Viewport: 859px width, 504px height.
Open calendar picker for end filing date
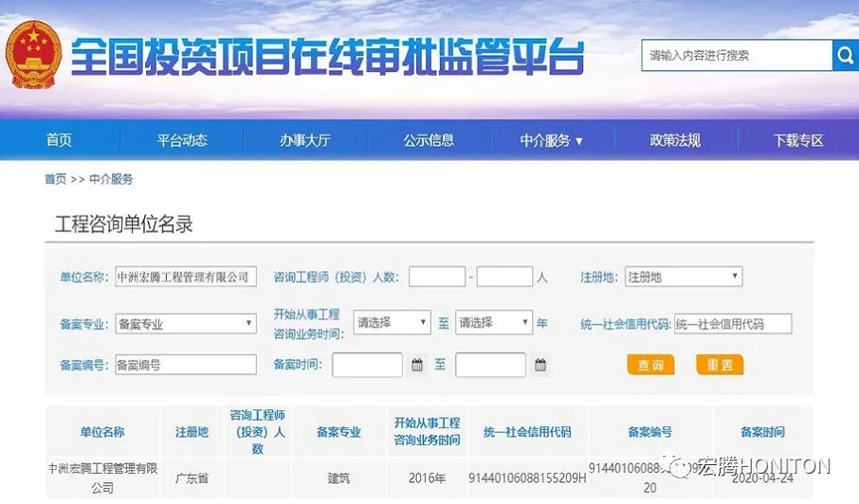tap(540, 365)
